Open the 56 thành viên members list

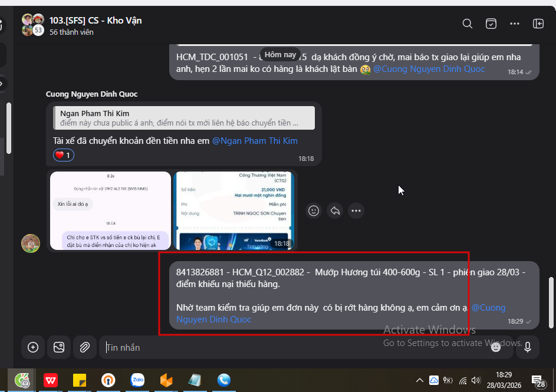[x=71, y=32]
